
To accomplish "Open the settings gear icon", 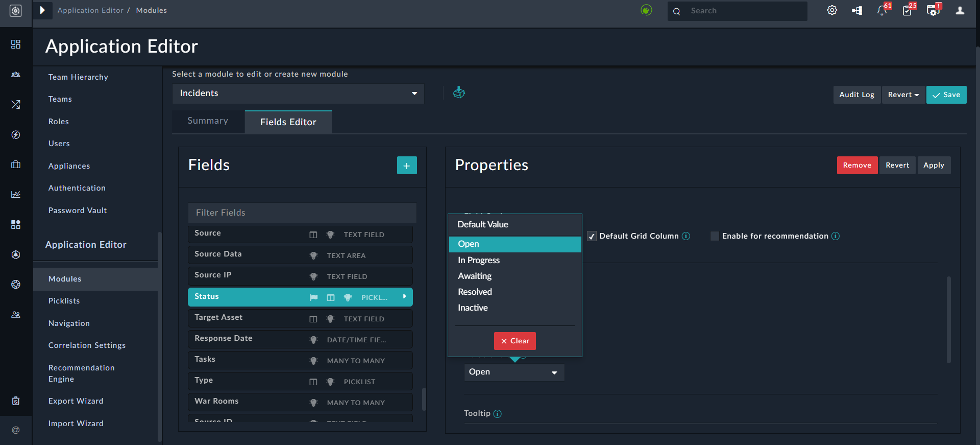I will click(832, 10).
